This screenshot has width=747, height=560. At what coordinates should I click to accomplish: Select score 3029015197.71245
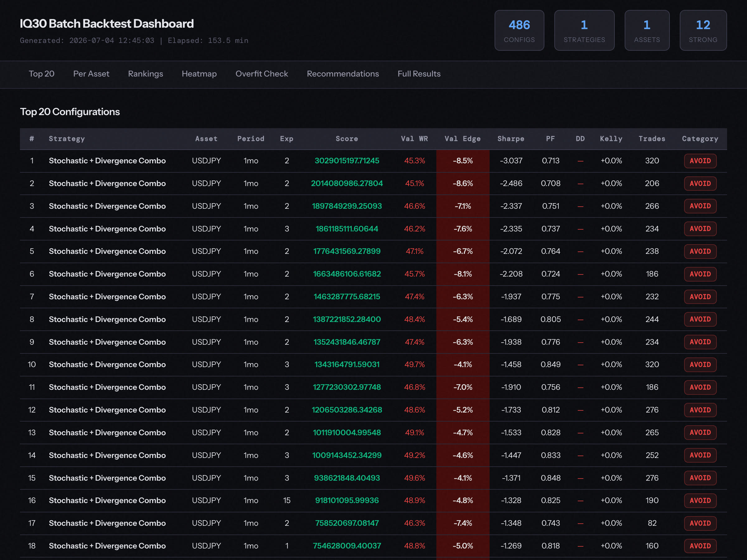[347, 161]
